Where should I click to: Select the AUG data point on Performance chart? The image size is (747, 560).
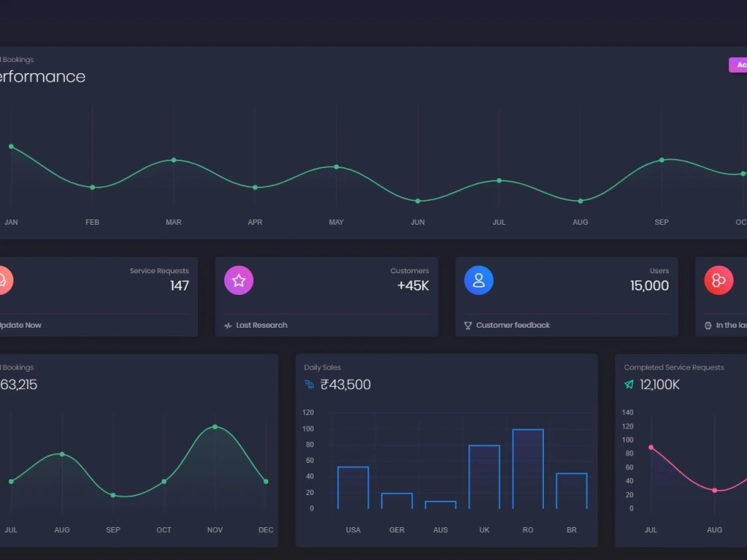click(580, 201)
